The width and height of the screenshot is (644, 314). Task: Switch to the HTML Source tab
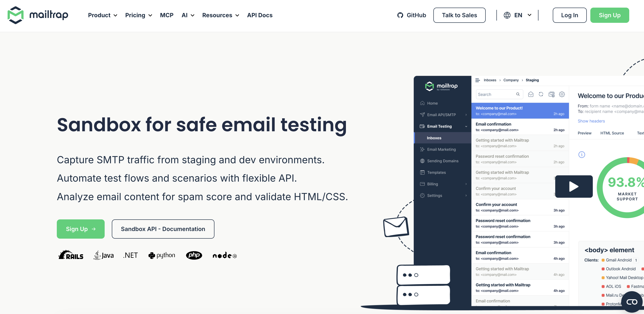click(x=612, y=133)
